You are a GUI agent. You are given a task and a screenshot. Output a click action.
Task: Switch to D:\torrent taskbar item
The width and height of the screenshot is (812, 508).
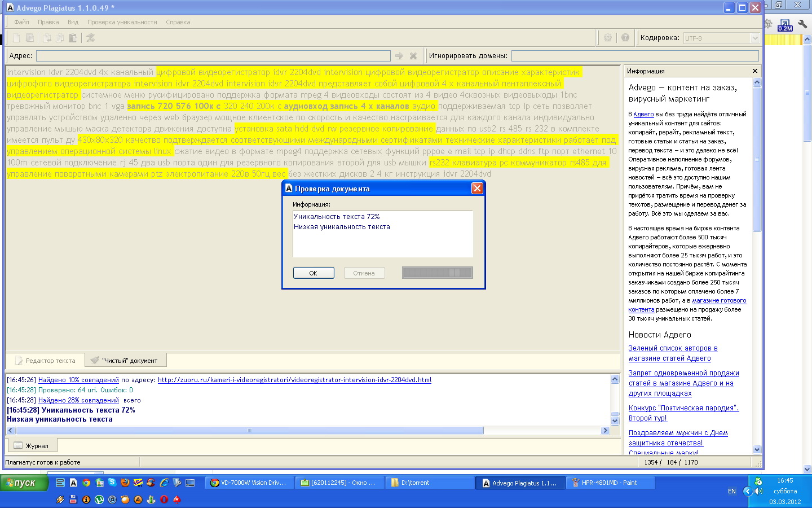click(430, 483)
